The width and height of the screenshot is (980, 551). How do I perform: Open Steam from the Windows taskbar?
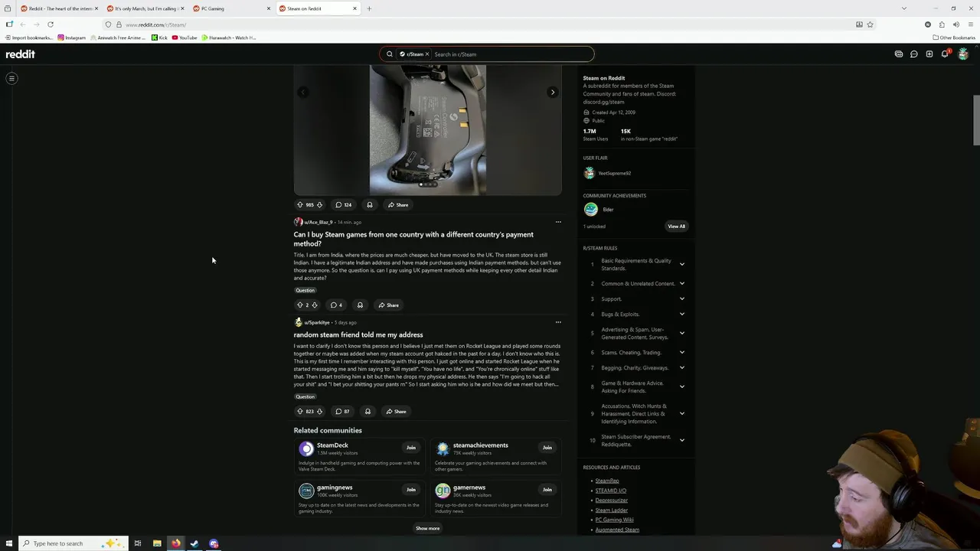pos(194,543)
